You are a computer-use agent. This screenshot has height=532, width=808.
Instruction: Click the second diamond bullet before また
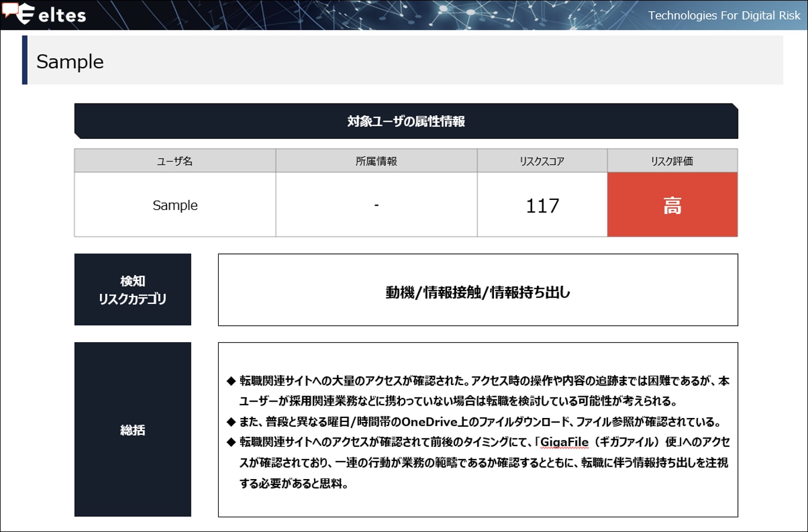point(231,421)
